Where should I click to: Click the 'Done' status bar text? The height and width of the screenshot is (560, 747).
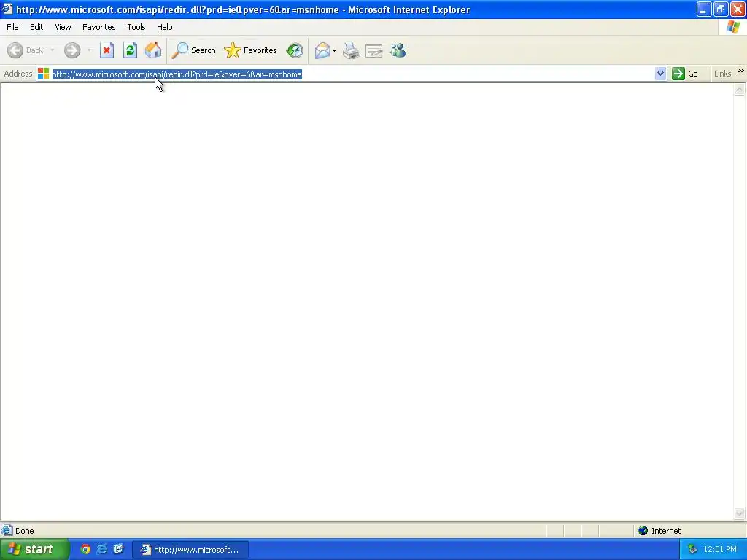(24, 531)
